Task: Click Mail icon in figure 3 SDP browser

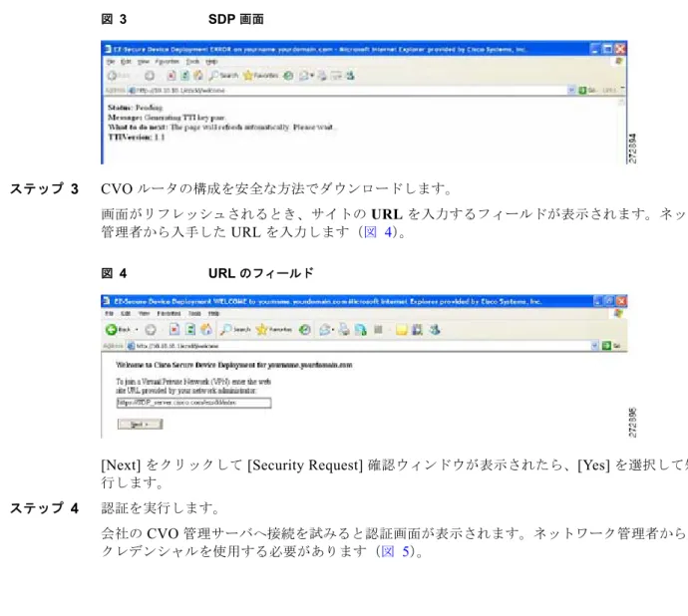Action: [x=304, y=76]
